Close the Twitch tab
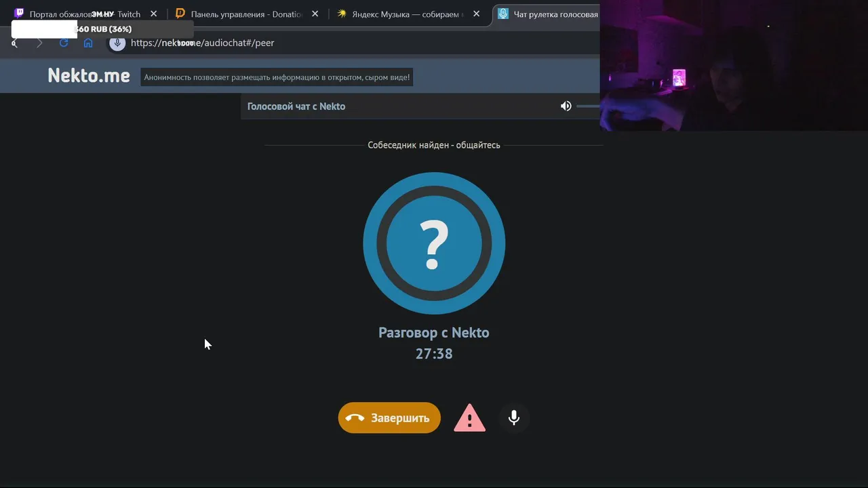Screen dimensions: 868x488 pos(154,14)
